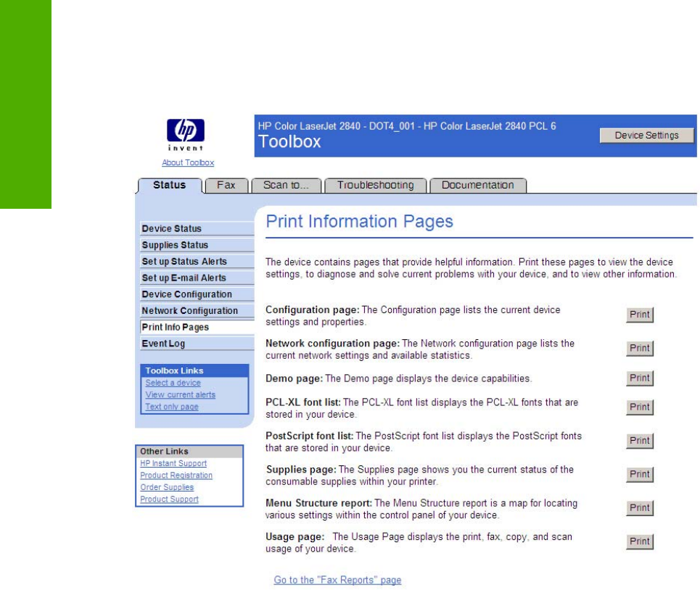Image resolution: width=700 pixels, height=593 pixels.
Task: Click the "Configuration page:" label
Action: click(x=313, y=310)
